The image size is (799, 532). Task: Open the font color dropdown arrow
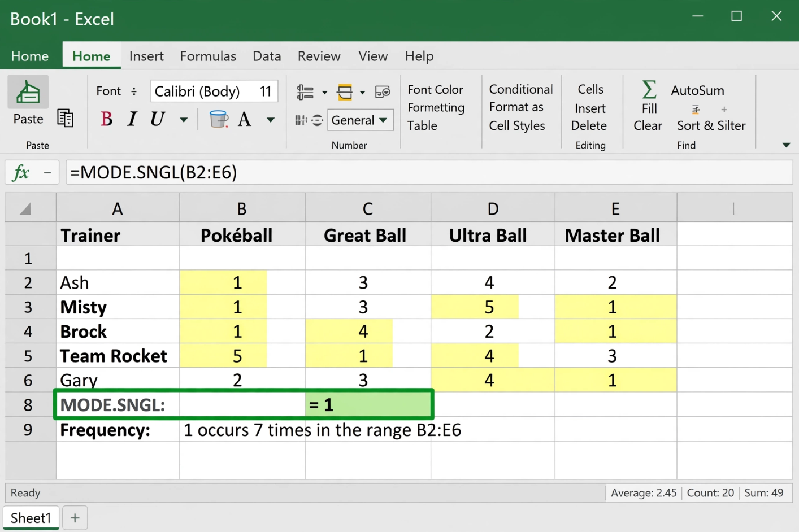click(x=271, y=120)
